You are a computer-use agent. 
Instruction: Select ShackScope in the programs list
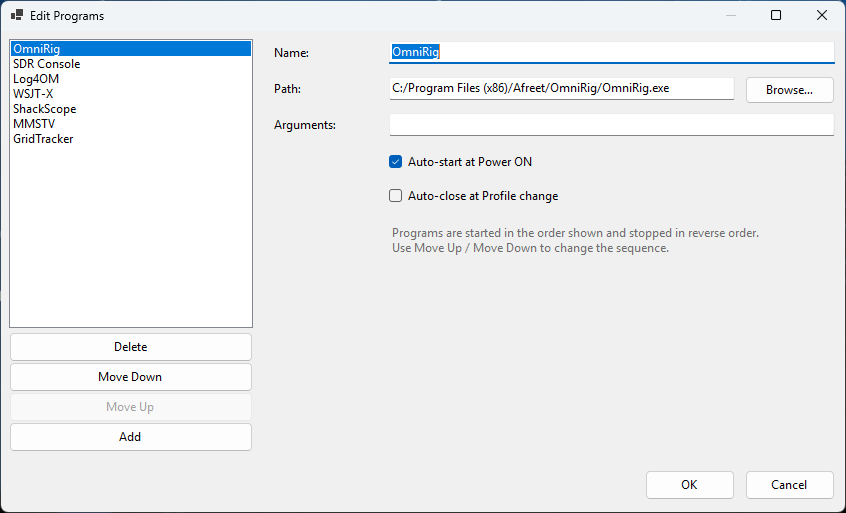(131, 109)
